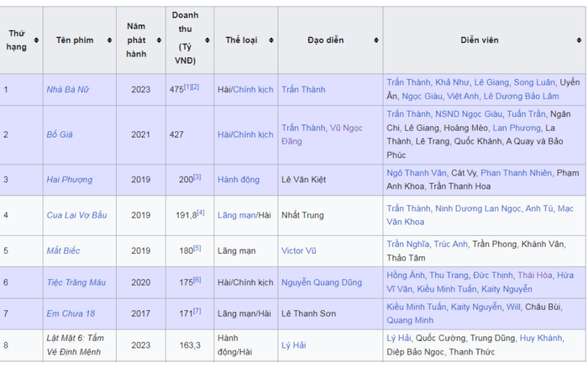
Task: Open actor Song Luân link
Action: [x=534, y=82]
